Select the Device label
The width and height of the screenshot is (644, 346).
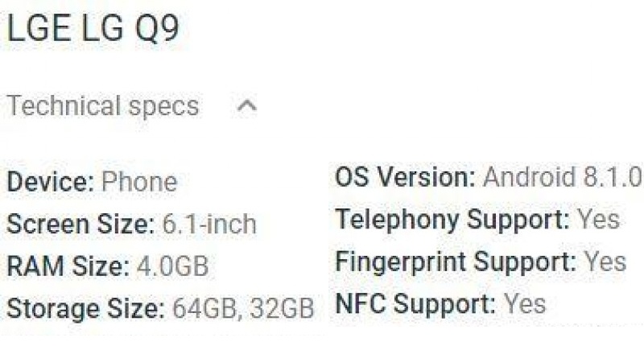click(x=50, y=182)
